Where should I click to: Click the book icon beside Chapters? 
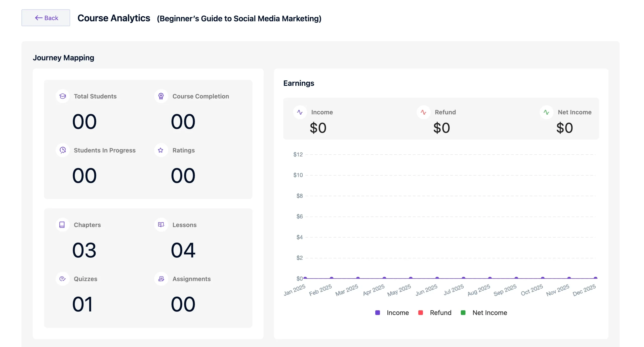pos(62,225)
